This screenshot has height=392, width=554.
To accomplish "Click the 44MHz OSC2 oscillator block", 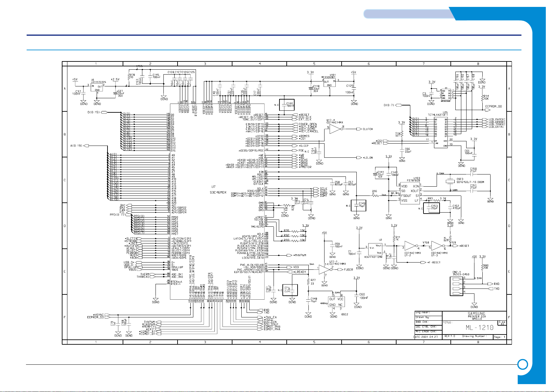I will pos(336,302).
